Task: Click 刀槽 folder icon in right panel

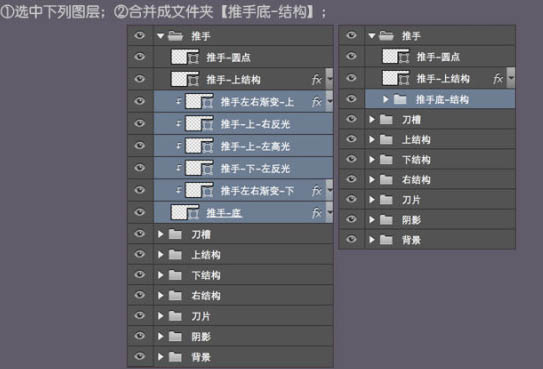Action: (386, 119)
